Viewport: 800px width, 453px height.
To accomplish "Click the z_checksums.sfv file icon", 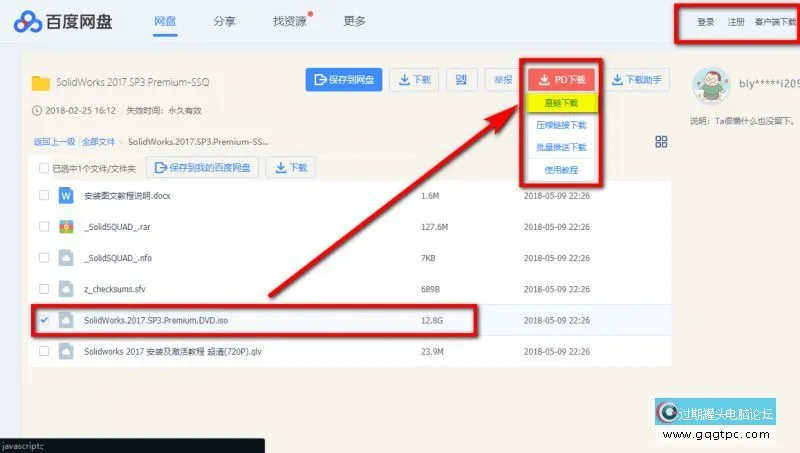I will (67, 289).
